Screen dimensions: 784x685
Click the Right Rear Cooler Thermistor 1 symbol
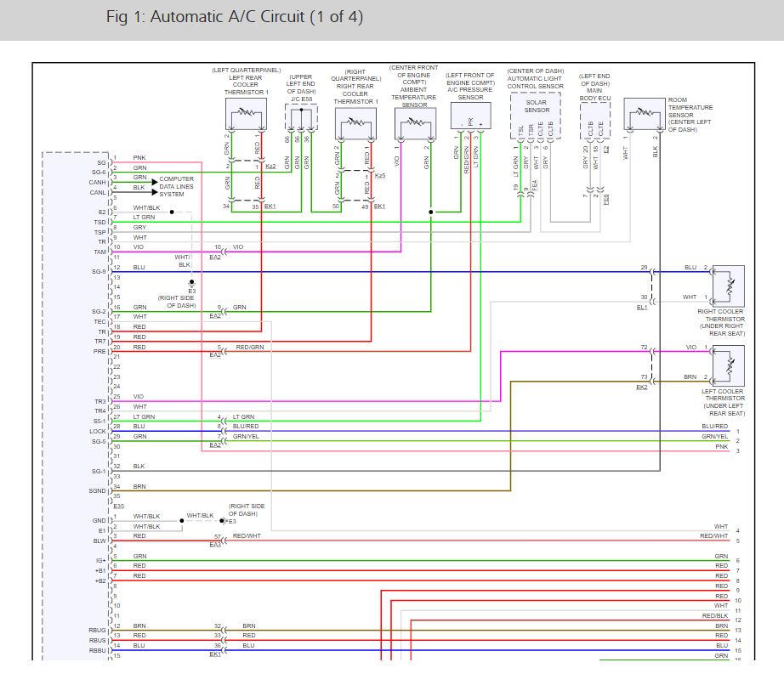coord(355,124)
